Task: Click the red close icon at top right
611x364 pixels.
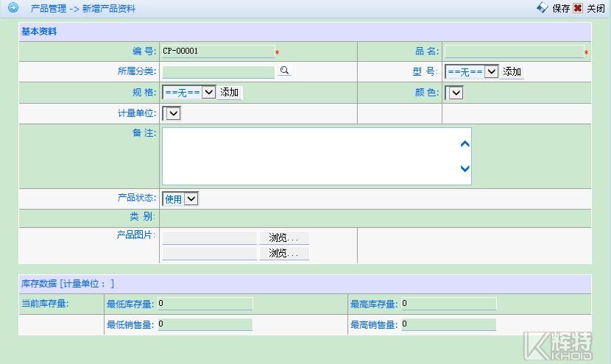Action: click(578, 8)
